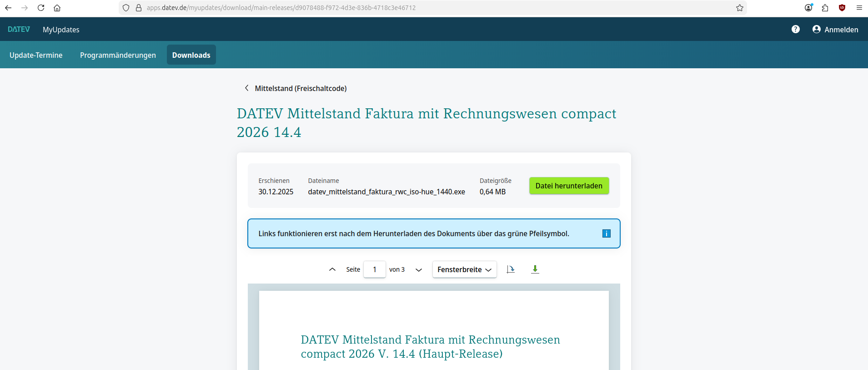
Task: Go back using browser back arrow
Action: tap(8, 8)
